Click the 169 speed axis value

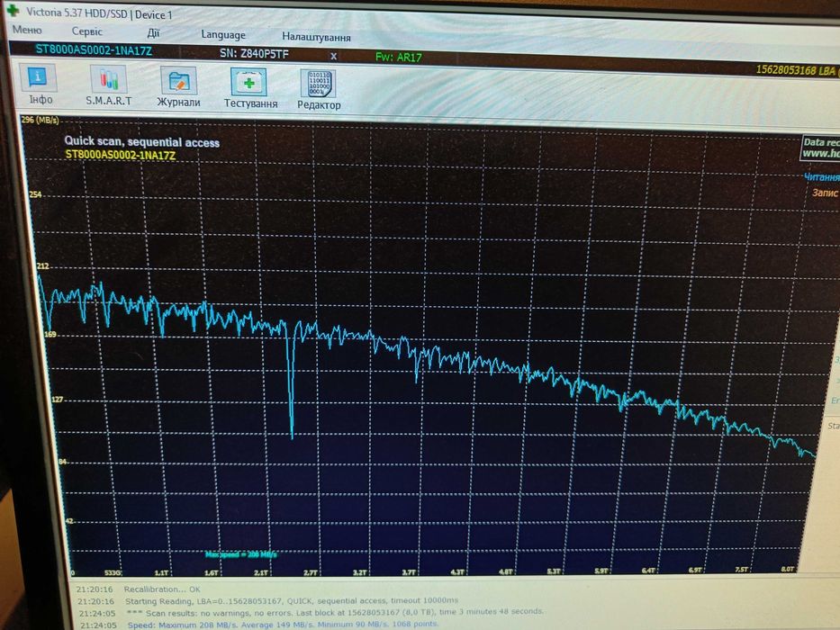click(50, 334)
